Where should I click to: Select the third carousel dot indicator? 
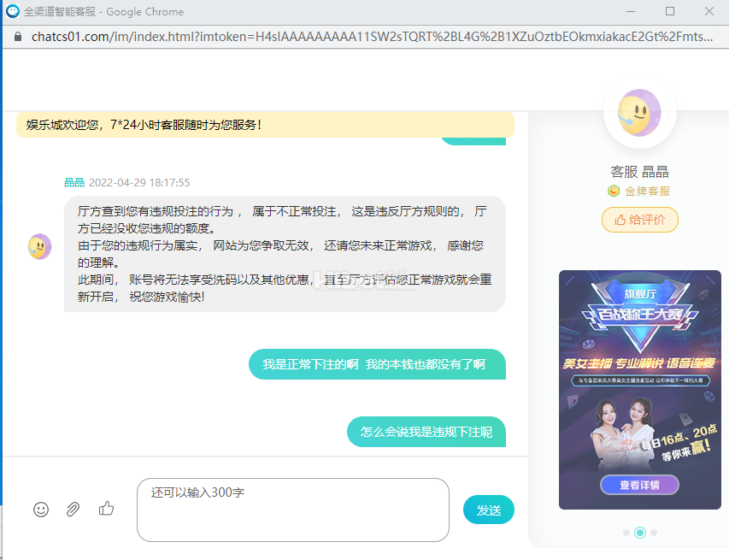pos(654,533)
